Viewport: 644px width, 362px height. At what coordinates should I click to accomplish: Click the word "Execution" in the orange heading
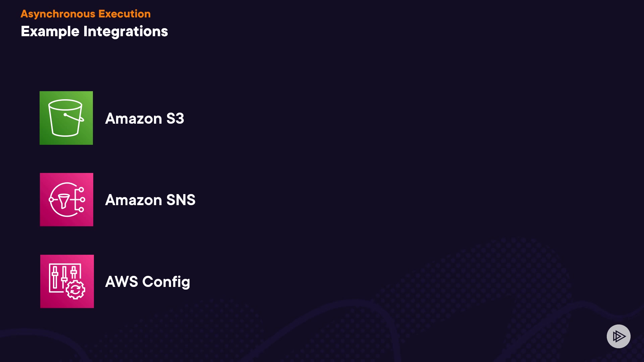[124, 14]
